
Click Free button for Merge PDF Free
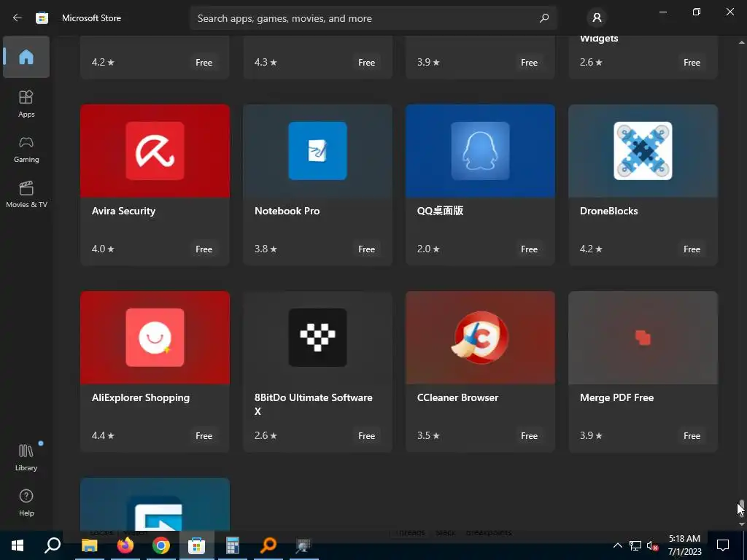pos(692,436)
